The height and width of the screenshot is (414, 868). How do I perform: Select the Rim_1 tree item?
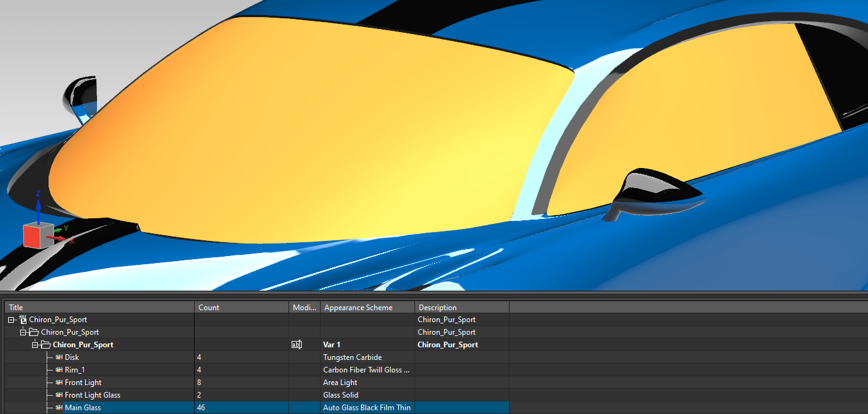74,370
